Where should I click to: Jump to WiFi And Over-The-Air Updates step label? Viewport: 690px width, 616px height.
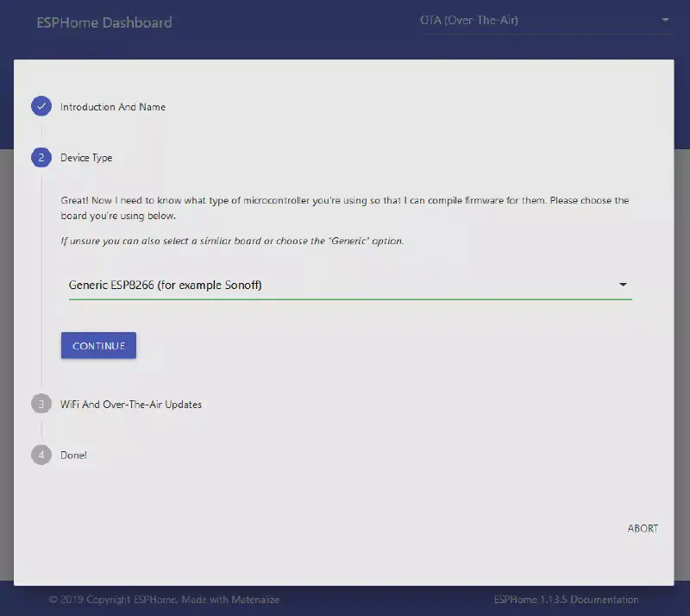tap(130, 404)
